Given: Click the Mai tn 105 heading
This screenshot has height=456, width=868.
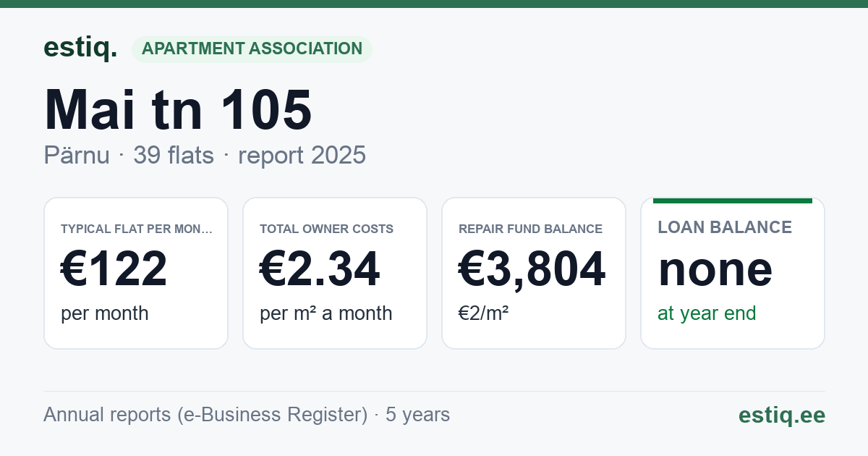Looking at the screenshot, I should 178,110.
